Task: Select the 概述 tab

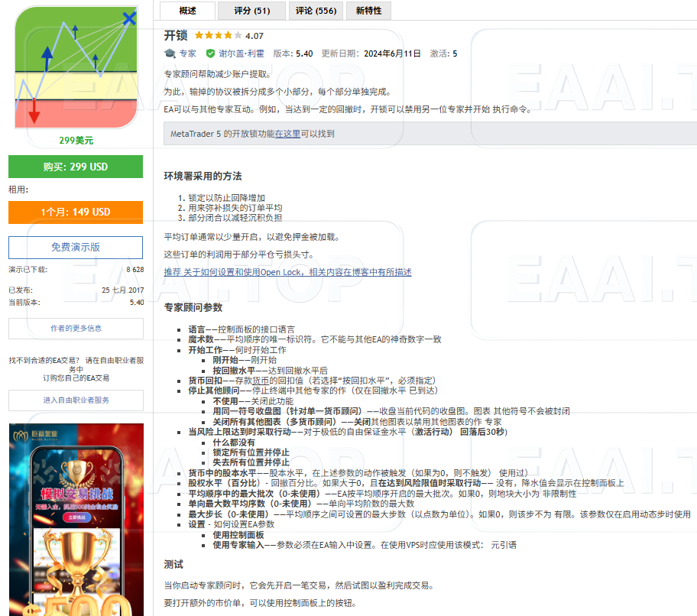Action: tap(186, 11)
